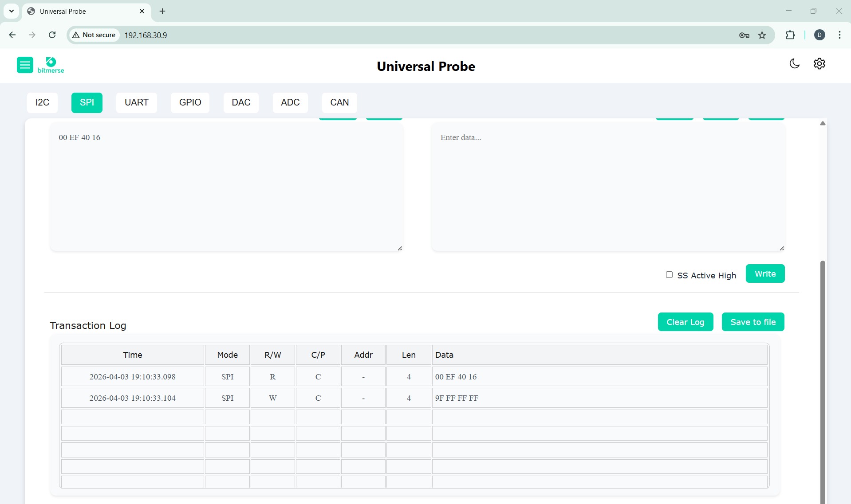Image resolution: width=851 pixels, height=504 pixels.
Task: Open the Chrome profile D avatar
Action: tap(819, 35)
